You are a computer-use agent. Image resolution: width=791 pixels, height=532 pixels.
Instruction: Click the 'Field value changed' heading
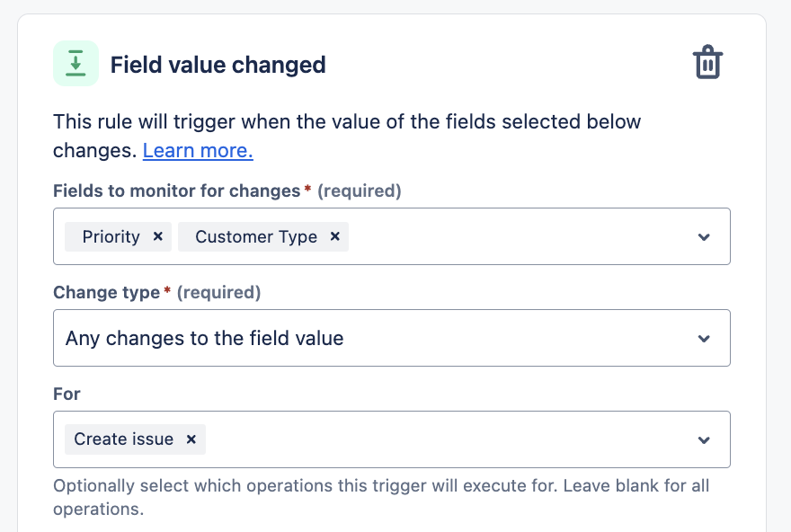(218, 65)
